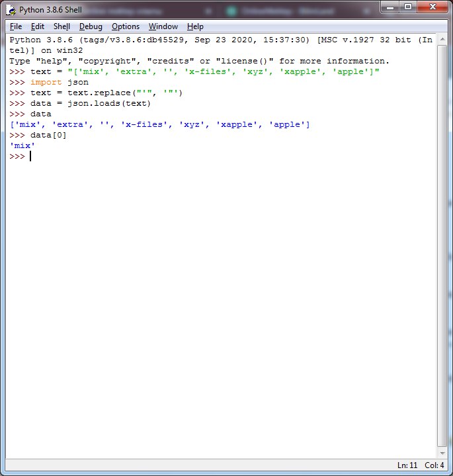Open the Window menu
This screenshot has width=453, height=476.
pos(163,26)
